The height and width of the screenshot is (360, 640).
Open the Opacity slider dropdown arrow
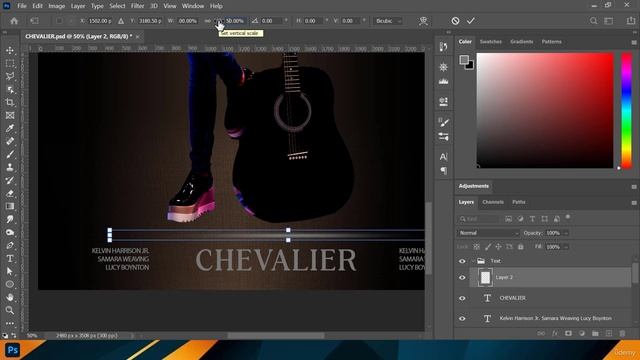point(566,233)
